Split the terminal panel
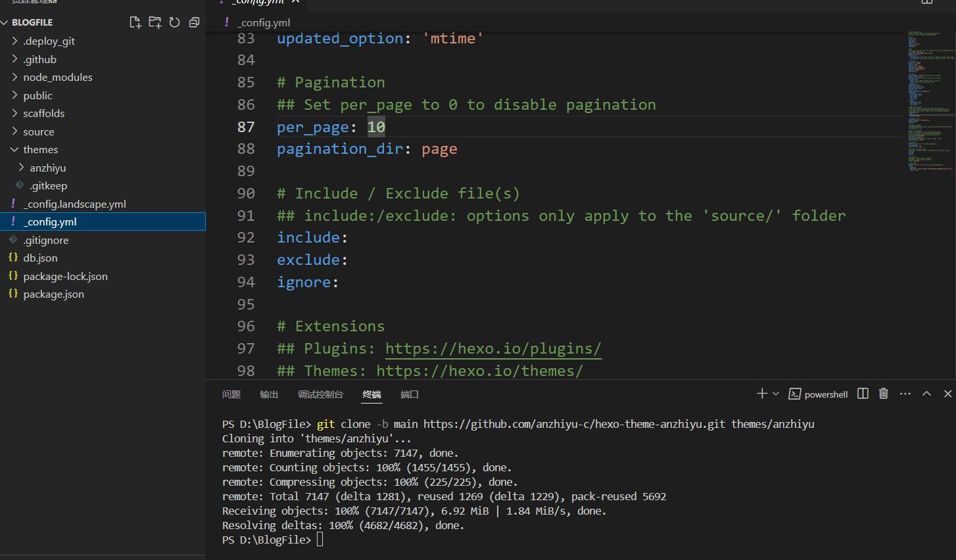 [x=863, y=394]
